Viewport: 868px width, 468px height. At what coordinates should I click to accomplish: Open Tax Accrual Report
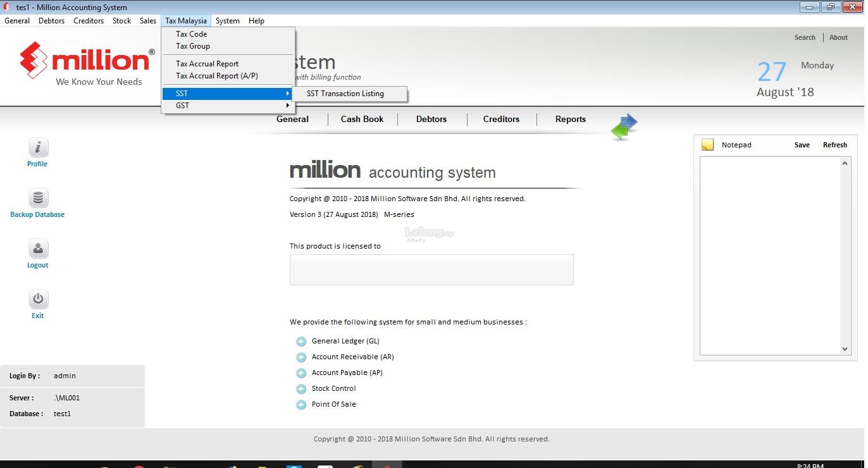[228, 64]
